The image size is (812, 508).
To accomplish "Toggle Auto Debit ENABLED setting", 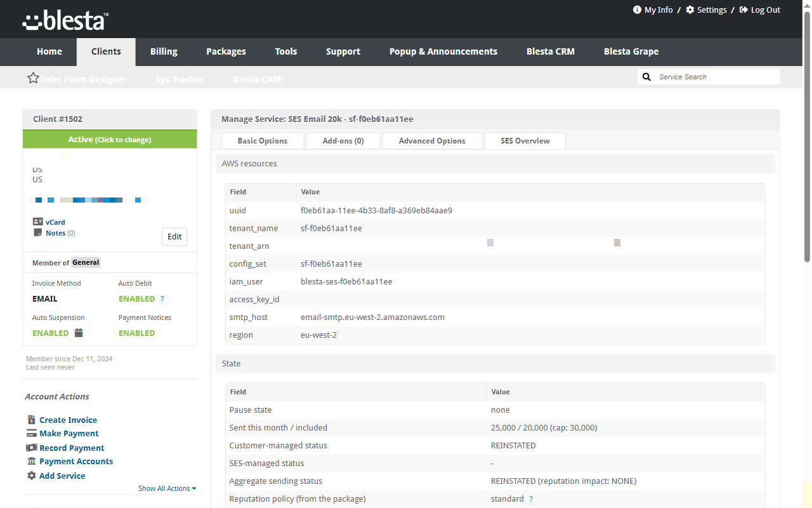I will pyautogui.click(x=136, y=299).
